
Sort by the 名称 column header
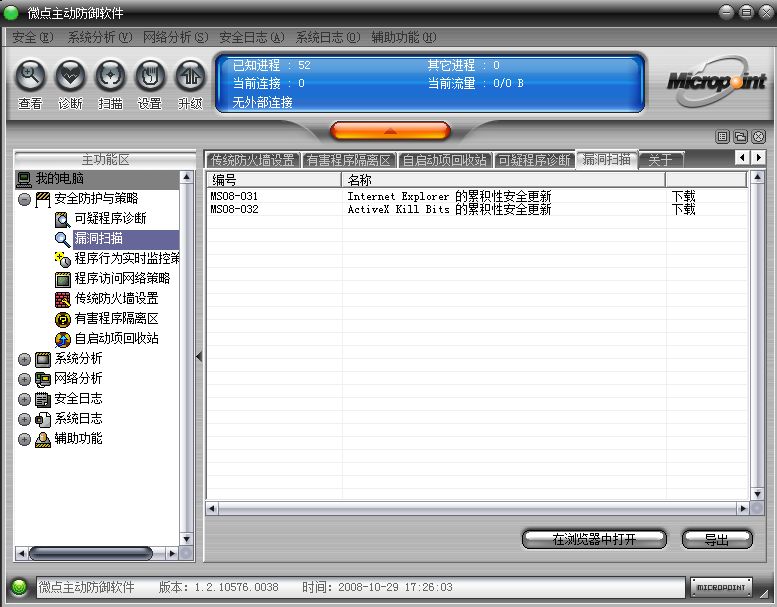(503, 179)
